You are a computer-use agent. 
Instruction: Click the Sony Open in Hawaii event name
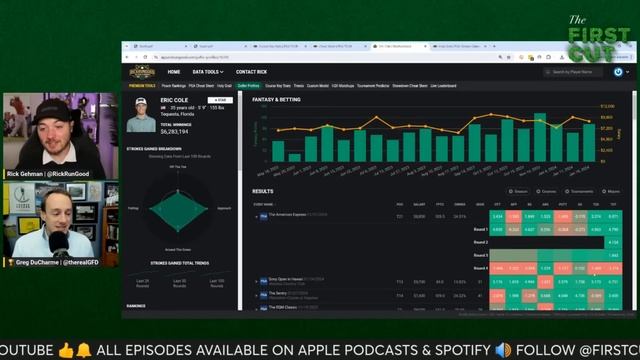pos(285,279)
